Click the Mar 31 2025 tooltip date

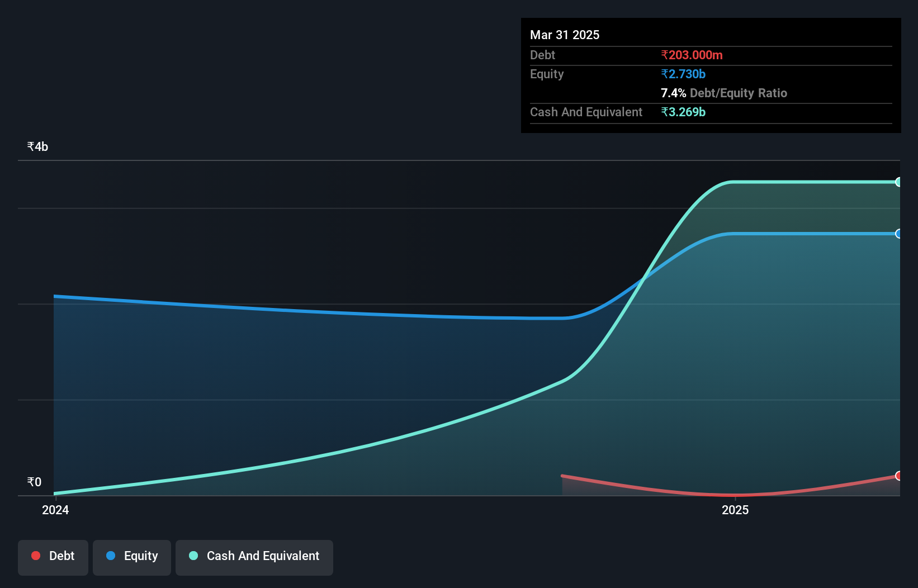(565, 35)
